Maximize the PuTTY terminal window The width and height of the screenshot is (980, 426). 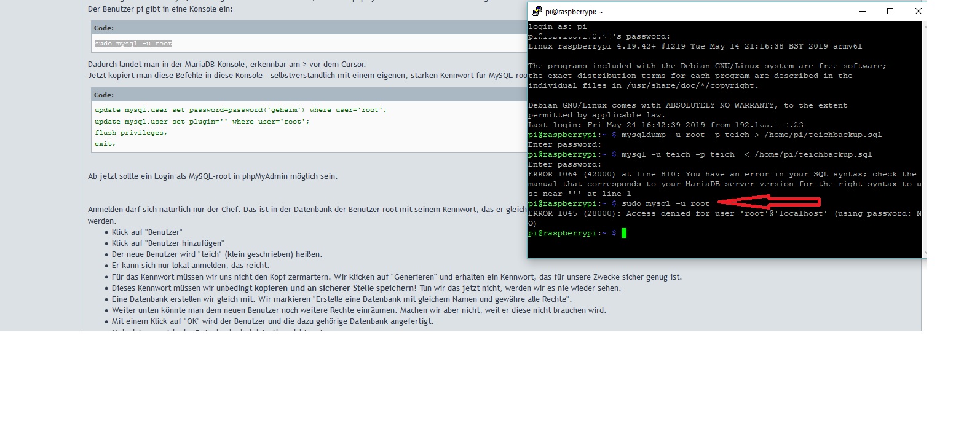click(x=890, y=11)
